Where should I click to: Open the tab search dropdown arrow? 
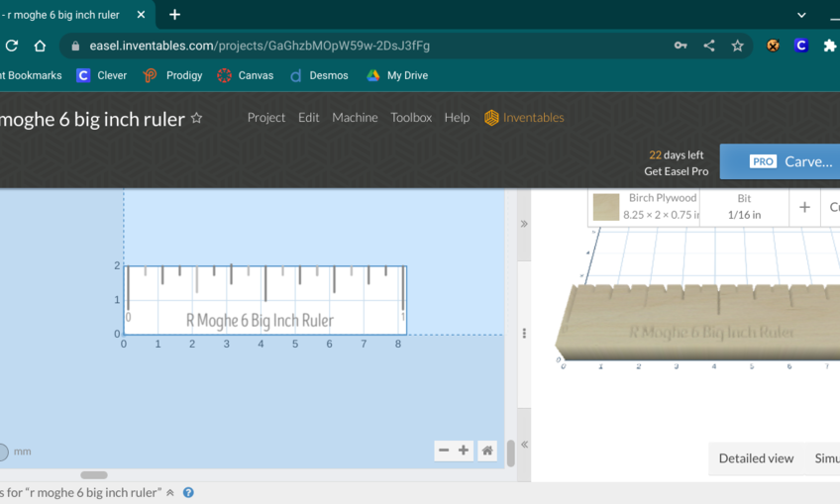pyautogui.click(x=801, y=15)
